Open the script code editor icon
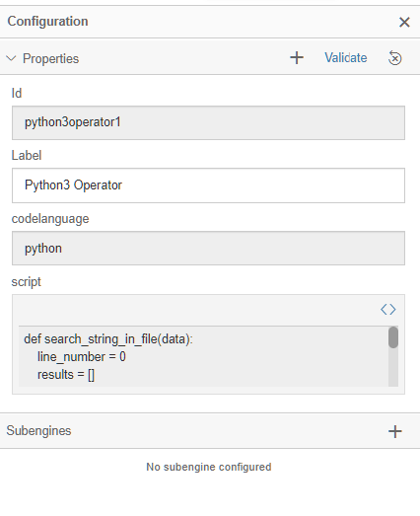 (x=388, y=310)
